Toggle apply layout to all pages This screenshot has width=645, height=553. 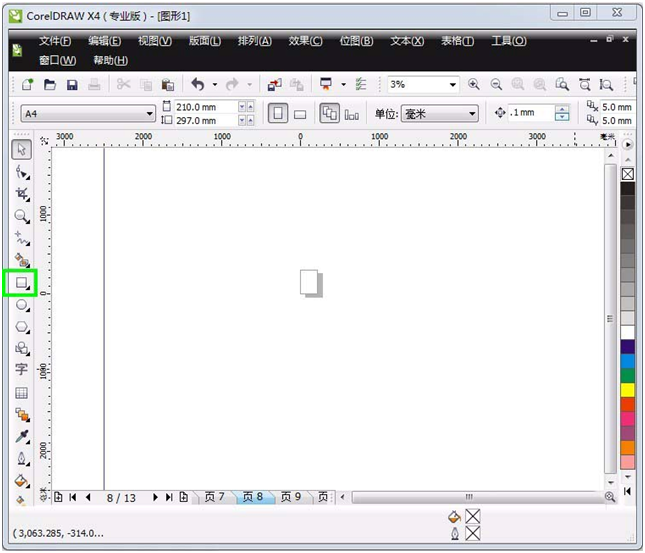click(329, 114)
